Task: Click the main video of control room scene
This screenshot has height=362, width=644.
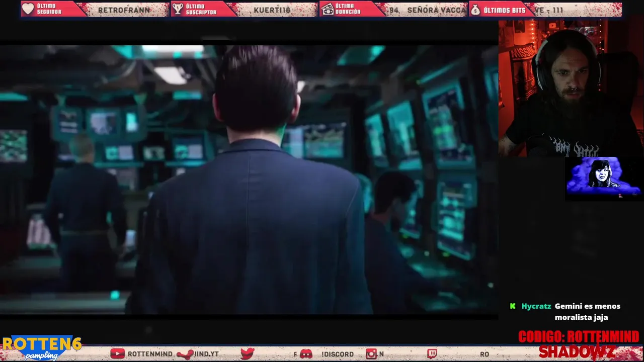Action: click(x=249, y=179)
